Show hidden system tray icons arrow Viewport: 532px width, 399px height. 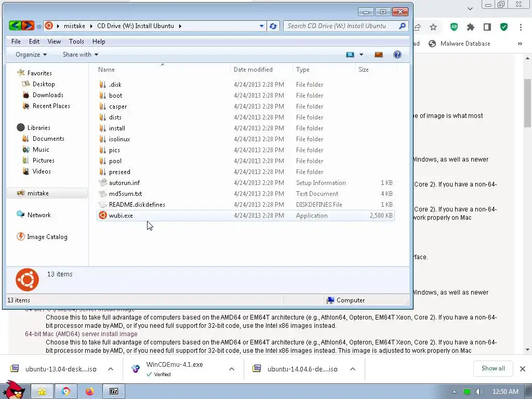[454, 392]
